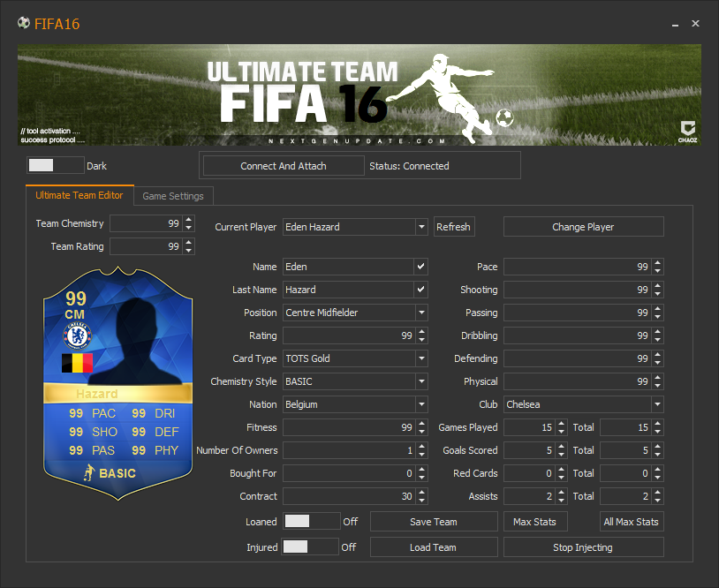Click the Dribbling stepper arrows
This screenshot has width=719, height=588.
point(657,335)
